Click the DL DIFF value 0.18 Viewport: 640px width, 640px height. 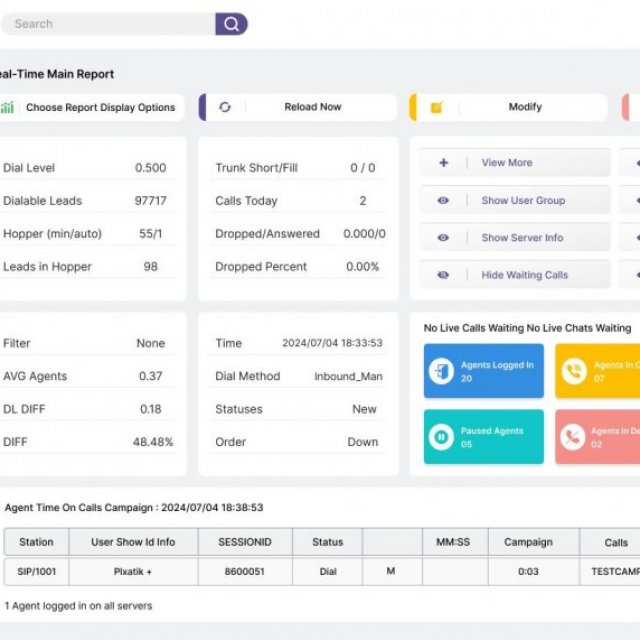click(151, 409)
